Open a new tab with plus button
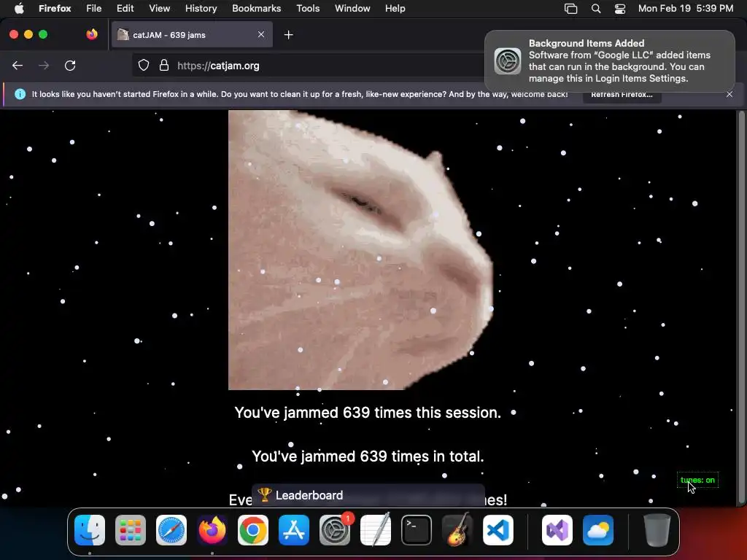Screen dimensions: 747x560 288,35
